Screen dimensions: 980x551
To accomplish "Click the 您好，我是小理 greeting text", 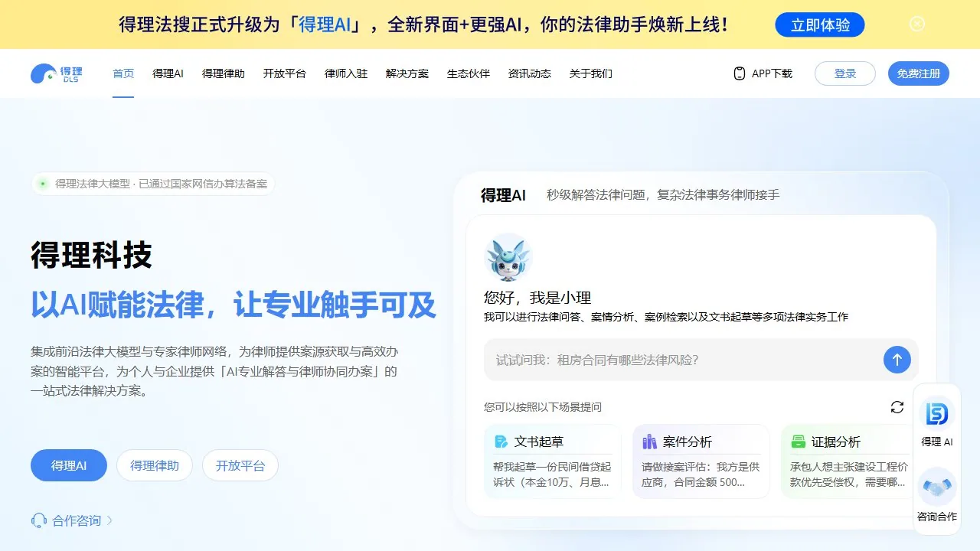I will pyautogui.click(x=537, y=298).
